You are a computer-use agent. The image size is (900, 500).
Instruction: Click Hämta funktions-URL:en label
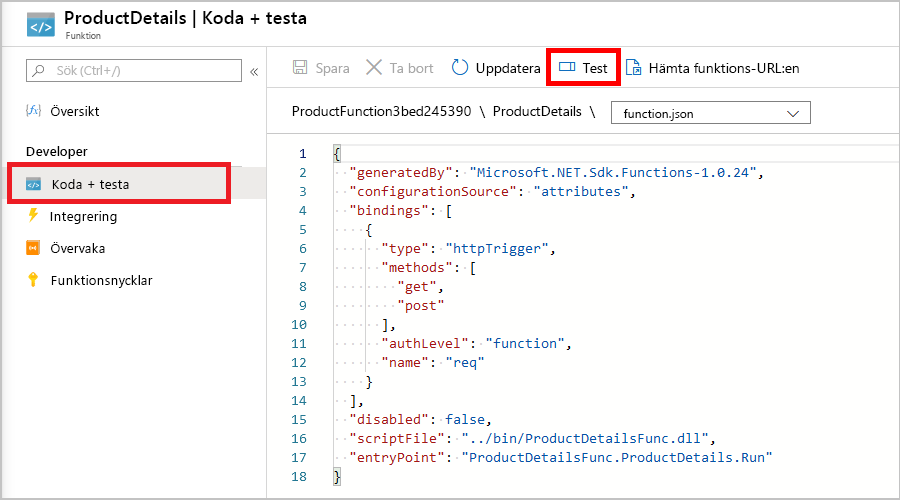[x=724, y=68]
